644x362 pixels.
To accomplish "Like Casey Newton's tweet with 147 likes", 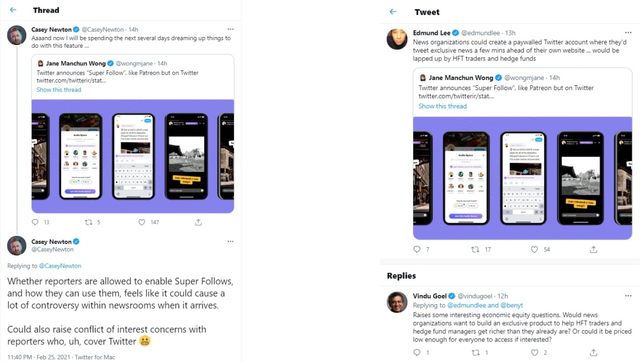I will (x=142, y=222).
